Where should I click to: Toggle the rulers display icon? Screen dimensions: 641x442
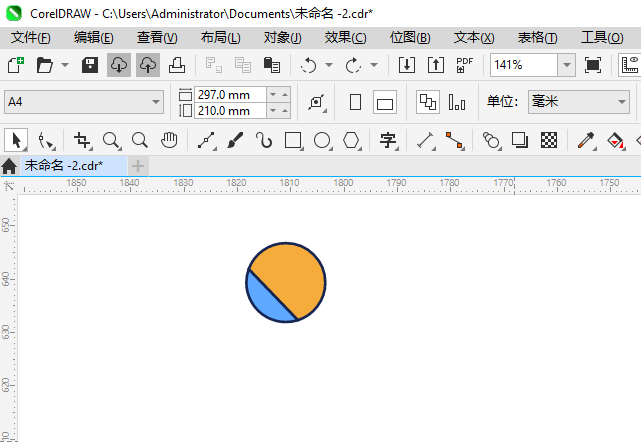pyautogui.click(x=630, y=65)
